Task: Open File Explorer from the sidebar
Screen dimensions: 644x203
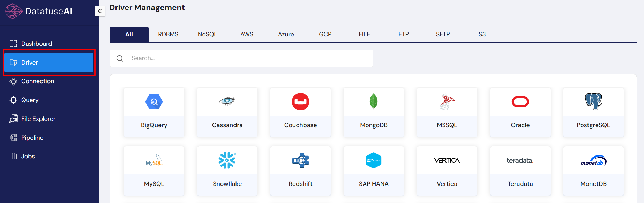Action: pyautogui.click(x=38, y=119)
